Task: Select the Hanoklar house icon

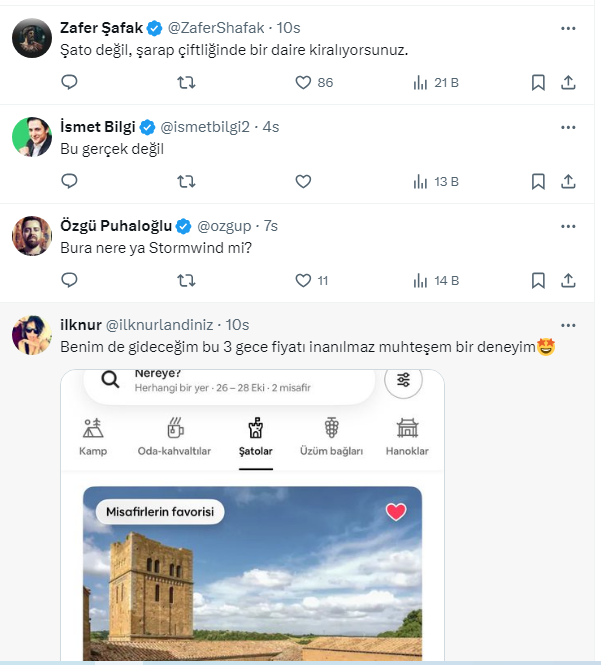Action: click(407, 429)
